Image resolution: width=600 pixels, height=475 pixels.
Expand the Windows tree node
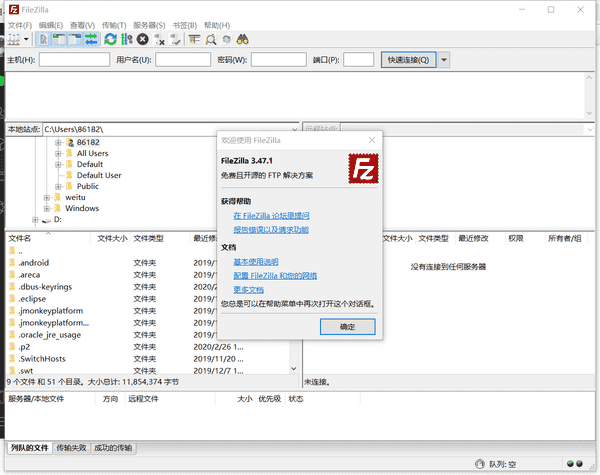(x=46, y=209)
